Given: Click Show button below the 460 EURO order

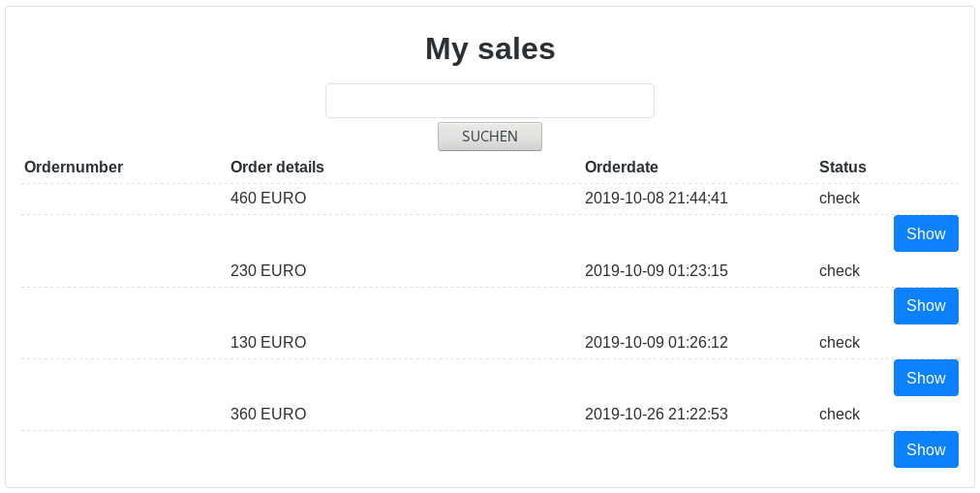Looking at the screenshot, I should (x=926, y=233).
